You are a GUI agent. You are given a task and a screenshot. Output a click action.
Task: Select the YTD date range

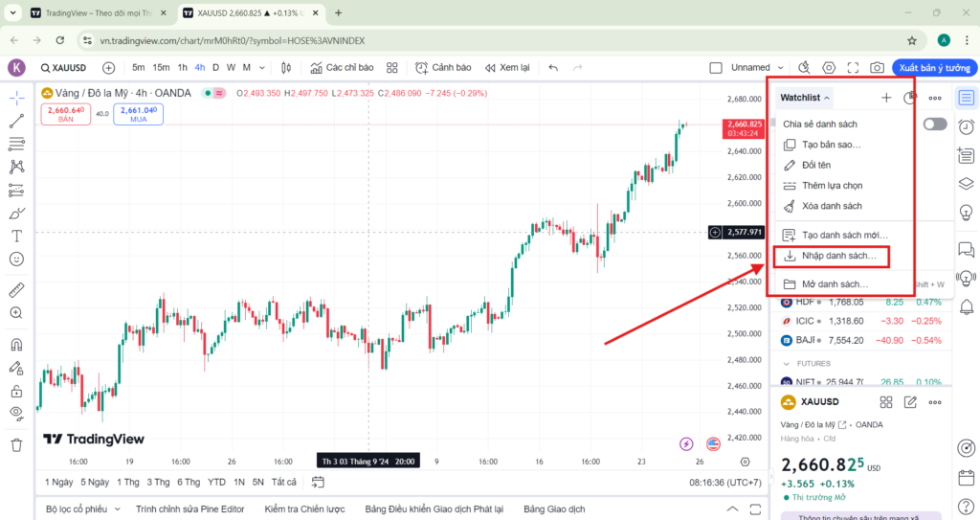216,482
